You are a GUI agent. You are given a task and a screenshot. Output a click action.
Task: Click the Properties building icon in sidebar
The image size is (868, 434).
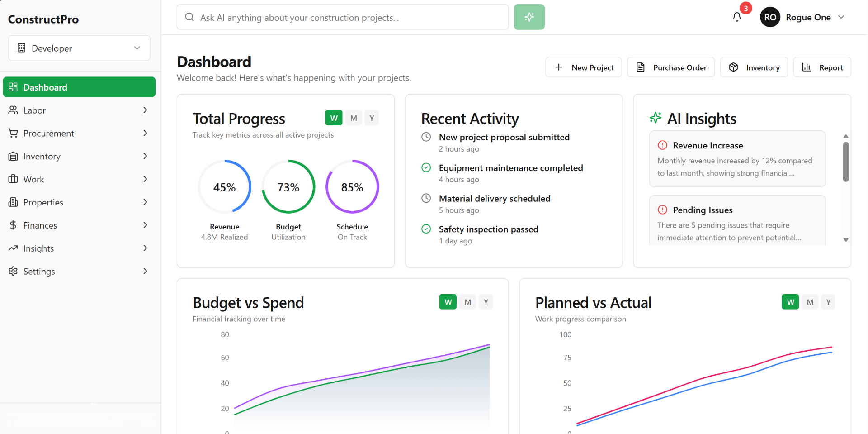pos(13,202)
